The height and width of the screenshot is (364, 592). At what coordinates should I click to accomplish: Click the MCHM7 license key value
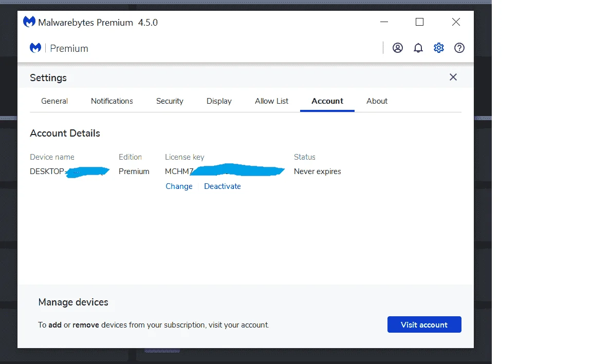[x=225, y=170]
